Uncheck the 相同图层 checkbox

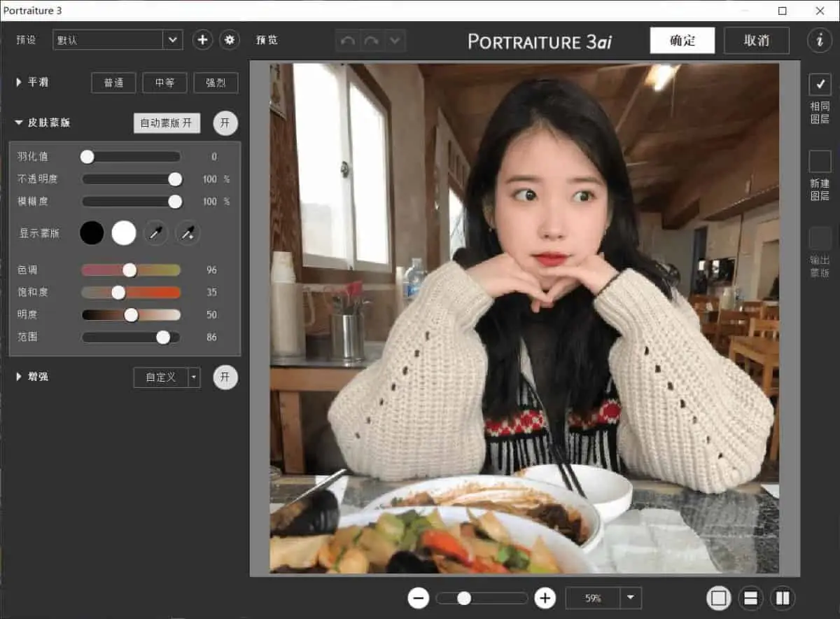[820, 84]
